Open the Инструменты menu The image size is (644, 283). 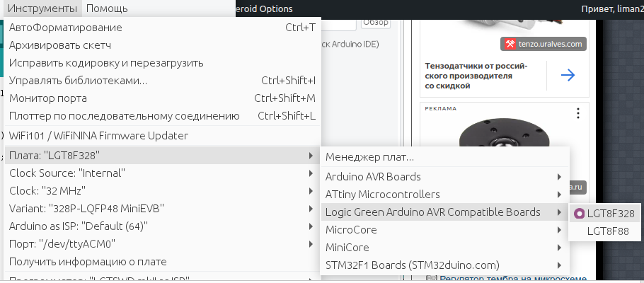click(42, 8)
